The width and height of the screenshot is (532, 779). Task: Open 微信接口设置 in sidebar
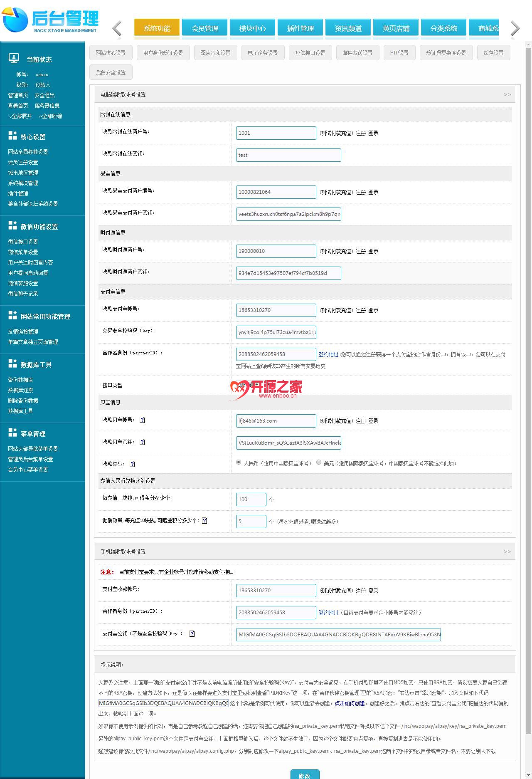click(x=23, y=242)
